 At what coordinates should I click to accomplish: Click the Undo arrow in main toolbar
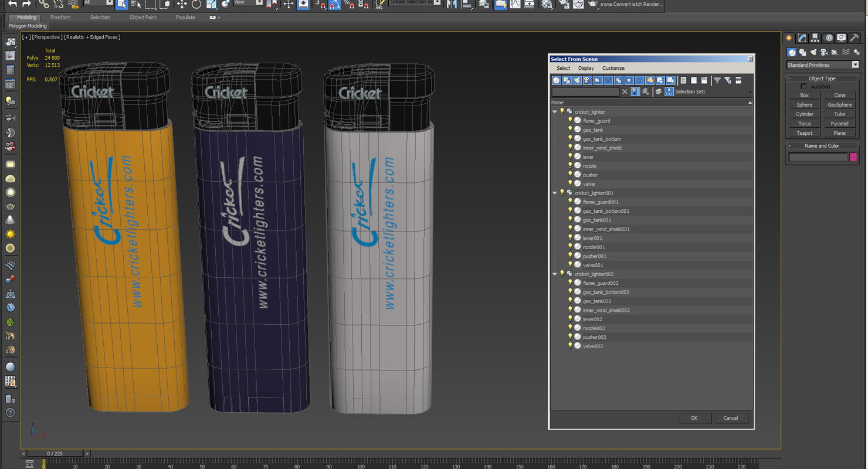click(12, 4)
